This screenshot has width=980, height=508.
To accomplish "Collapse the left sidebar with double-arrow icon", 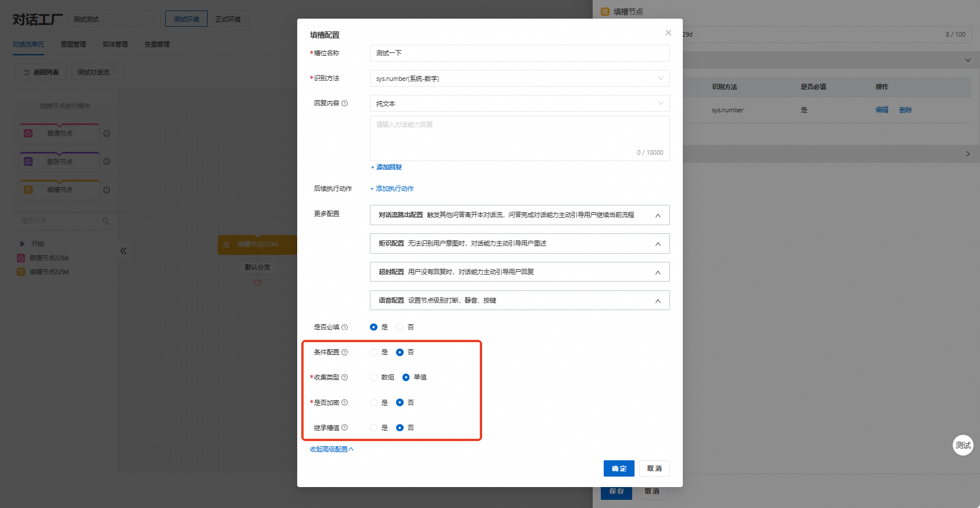I will click(x=123, y=251).
